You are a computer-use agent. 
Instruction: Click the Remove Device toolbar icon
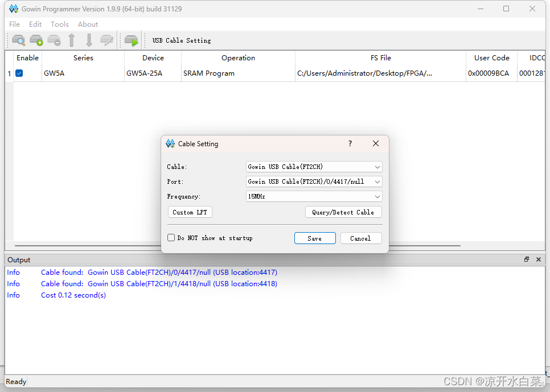(x=54, y=40)
